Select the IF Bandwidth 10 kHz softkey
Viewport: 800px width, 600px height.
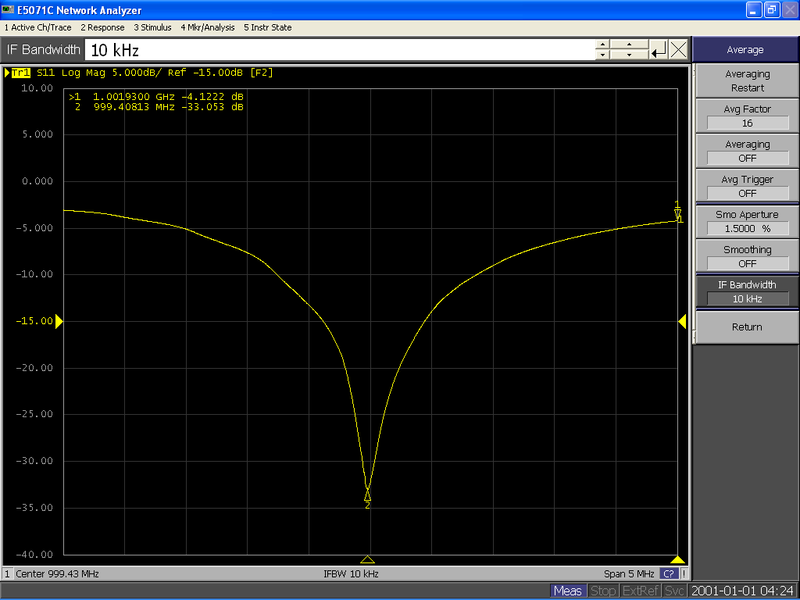[x=746, y=291]
